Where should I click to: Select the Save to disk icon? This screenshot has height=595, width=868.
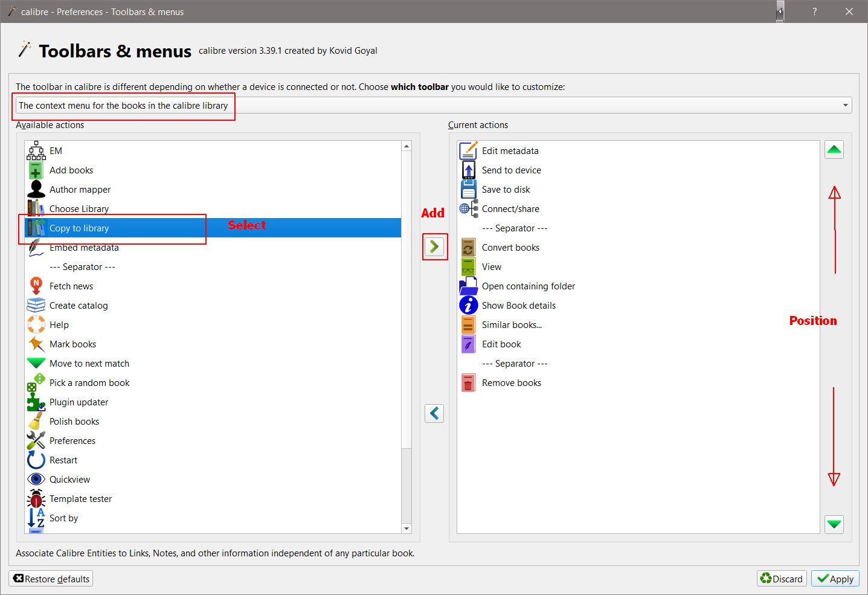[x=469, y=189]
